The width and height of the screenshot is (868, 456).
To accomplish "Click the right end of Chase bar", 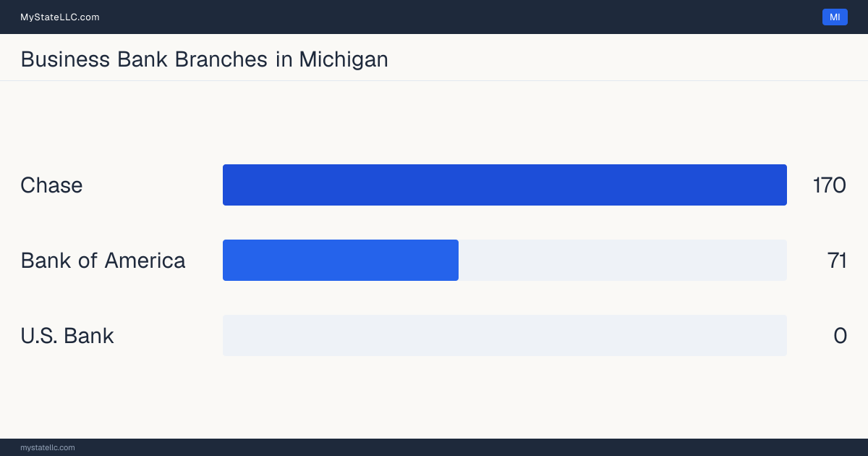I will tap(781, 185).
